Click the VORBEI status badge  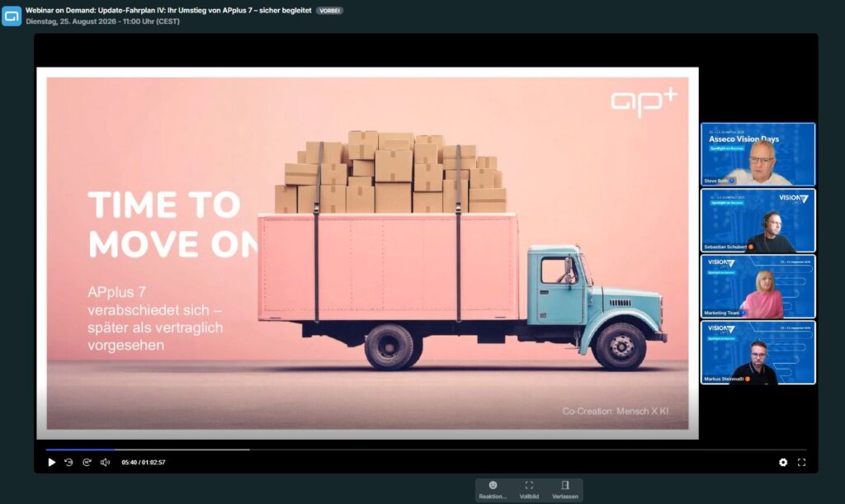coord(329,11)
